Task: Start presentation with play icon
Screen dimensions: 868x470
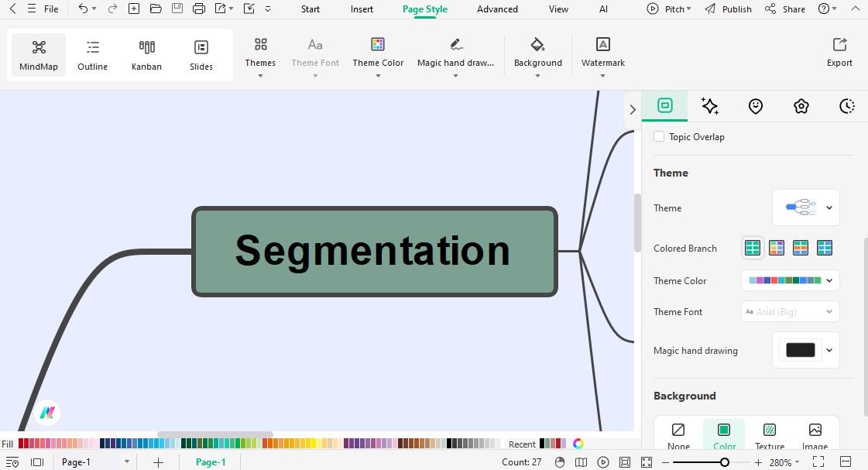Action: pos(603,462)
